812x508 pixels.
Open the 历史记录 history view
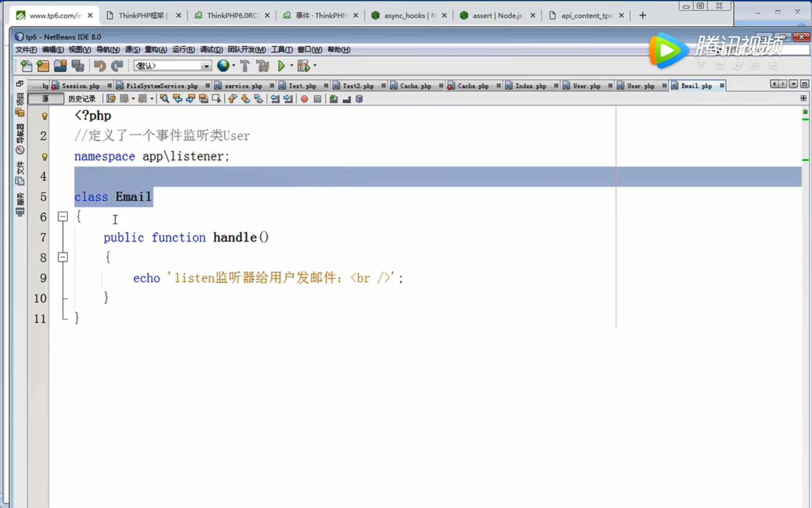(x=82, y=99)
